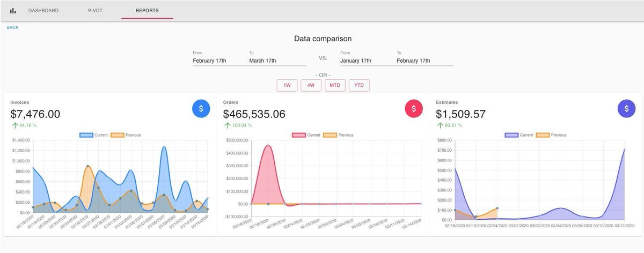Click the VS. label between date ranges
The width and height of the screenshot is (644, 253).
(x=323, y=58)
